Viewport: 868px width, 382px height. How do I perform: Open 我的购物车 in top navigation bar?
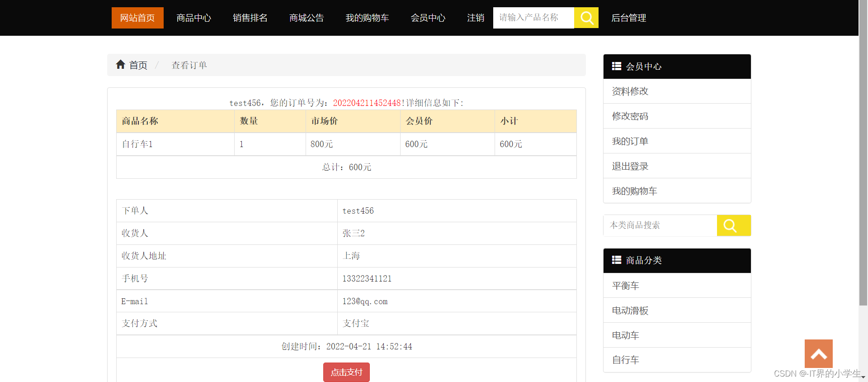367,18
